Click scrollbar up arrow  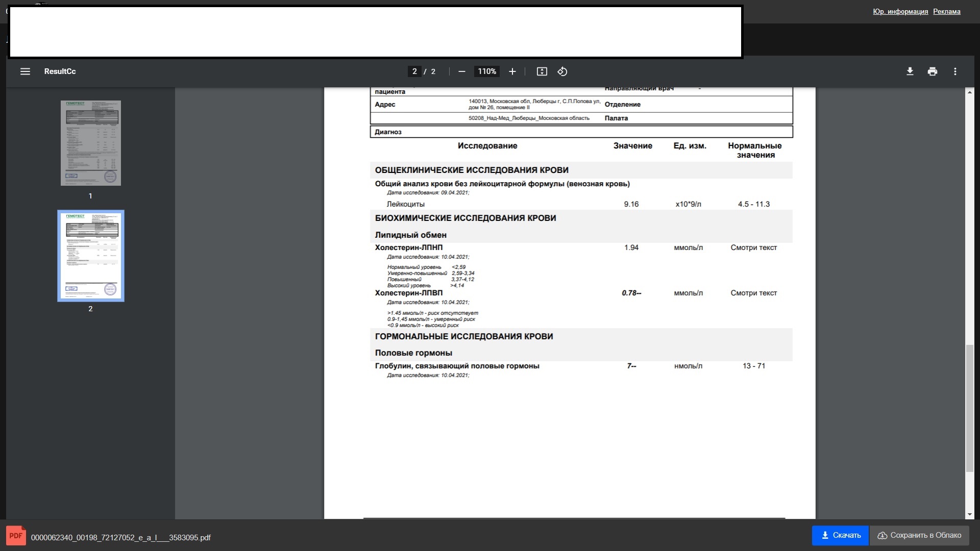click(970, 92)
